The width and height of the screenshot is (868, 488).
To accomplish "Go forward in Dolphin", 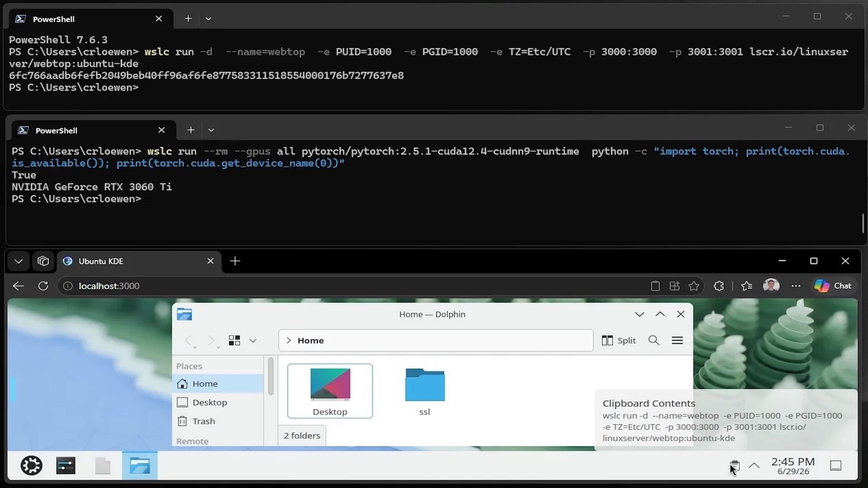I will pos(212,341).
